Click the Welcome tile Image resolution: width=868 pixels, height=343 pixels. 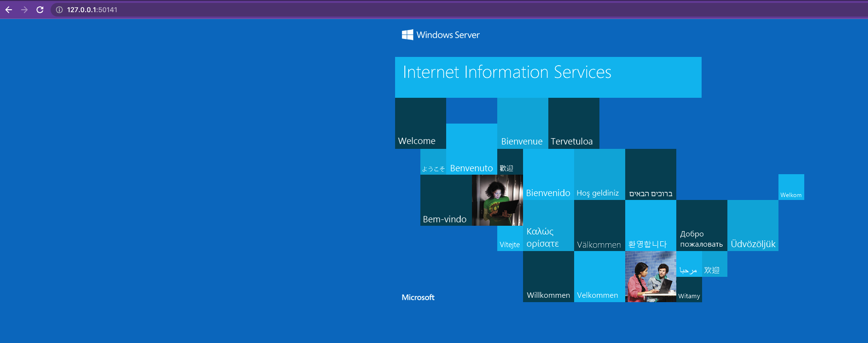click(420, 123)
